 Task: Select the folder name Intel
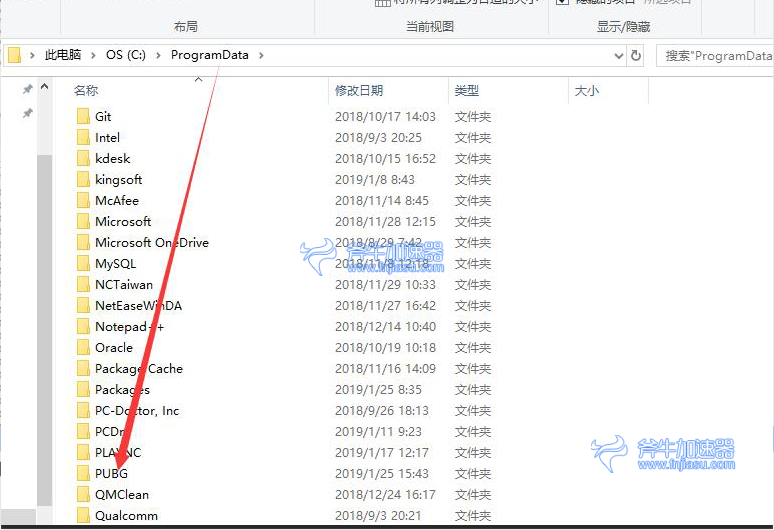point(107,137)
